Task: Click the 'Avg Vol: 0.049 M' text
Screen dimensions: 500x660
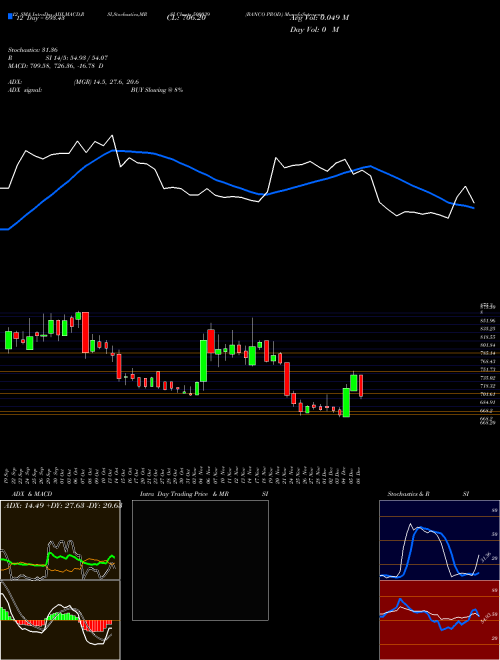Action: (x=319, y=18)
